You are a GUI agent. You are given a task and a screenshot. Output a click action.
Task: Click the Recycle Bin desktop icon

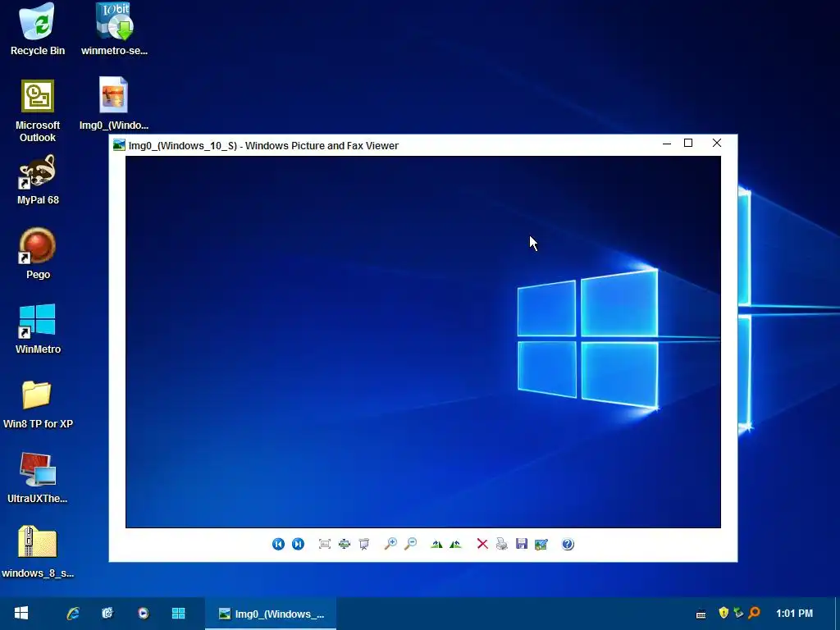[38, 30]
